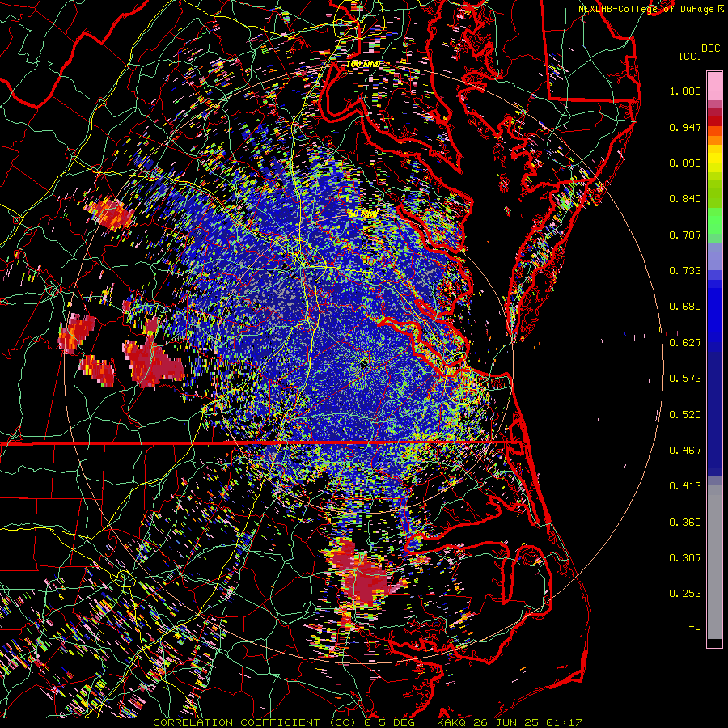
Task: Click the 26 JUN 25 01:17 timestamp
Action: (527, 722)
